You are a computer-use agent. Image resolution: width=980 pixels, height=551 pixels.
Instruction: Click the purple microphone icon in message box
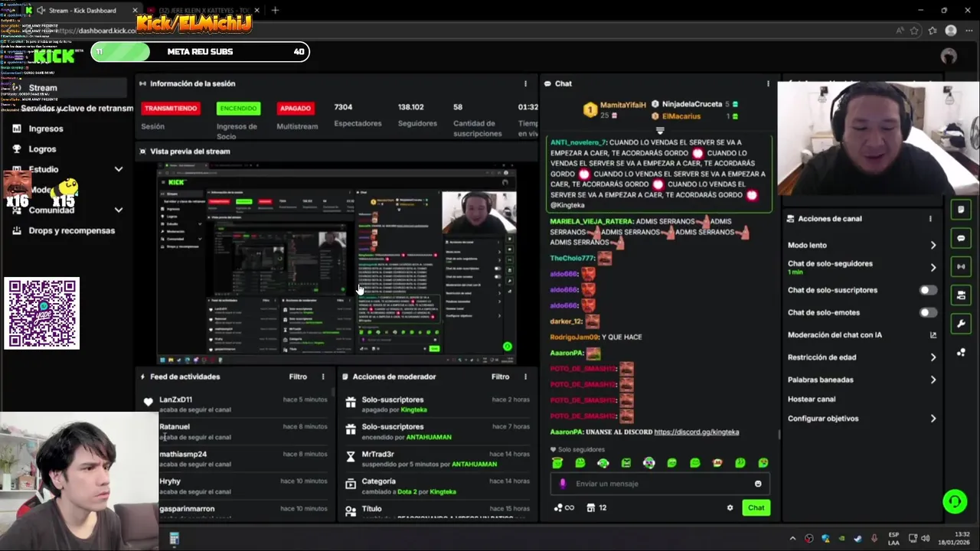(563, 484)
